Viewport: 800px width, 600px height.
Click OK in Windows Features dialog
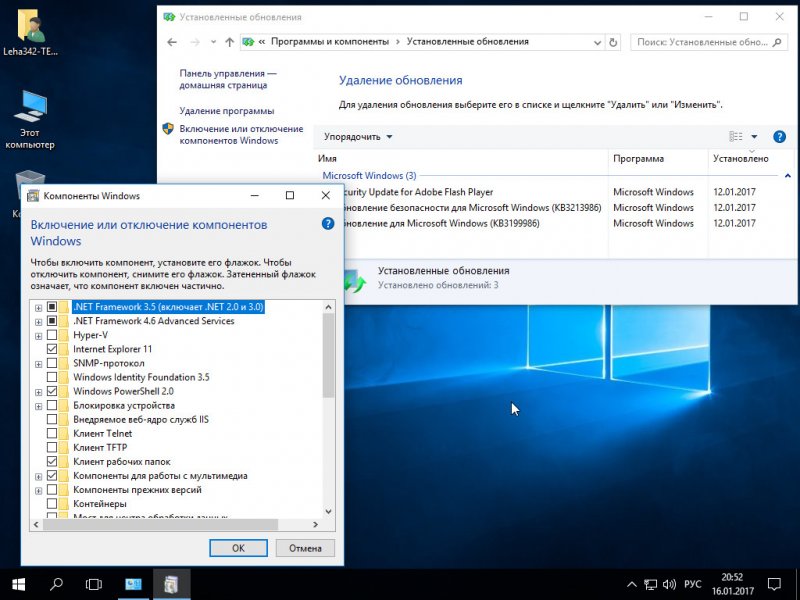238,548
